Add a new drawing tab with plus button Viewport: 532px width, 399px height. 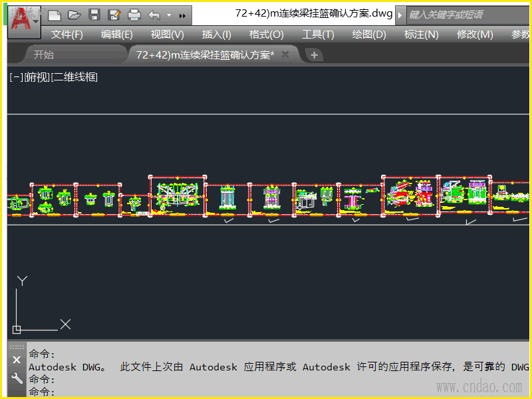(x=314, y=55)
